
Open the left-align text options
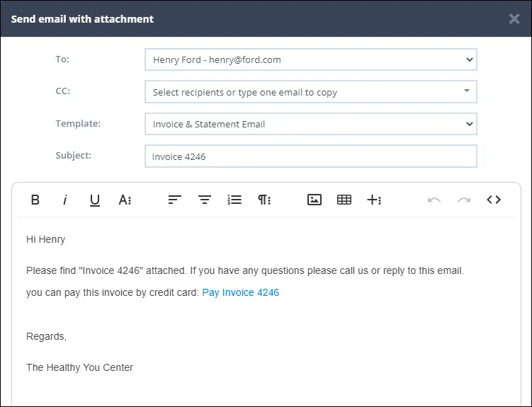tap(175, 200)
